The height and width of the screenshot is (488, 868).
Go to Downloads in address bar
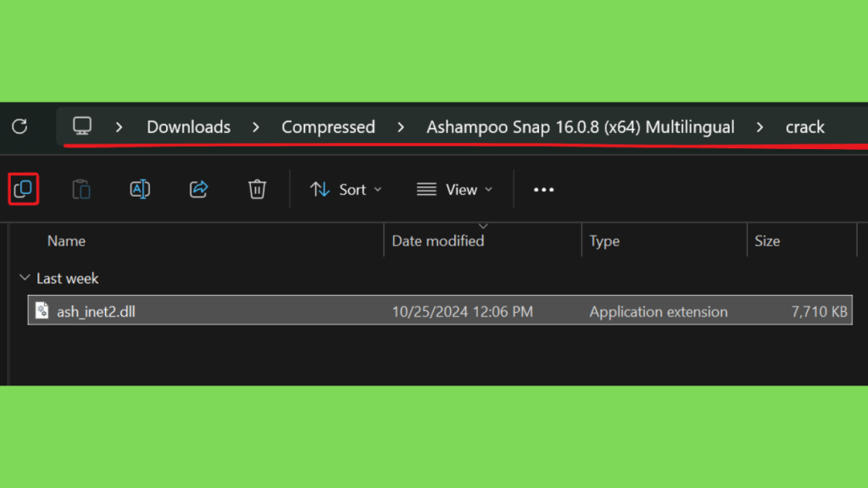pos(188,127)
